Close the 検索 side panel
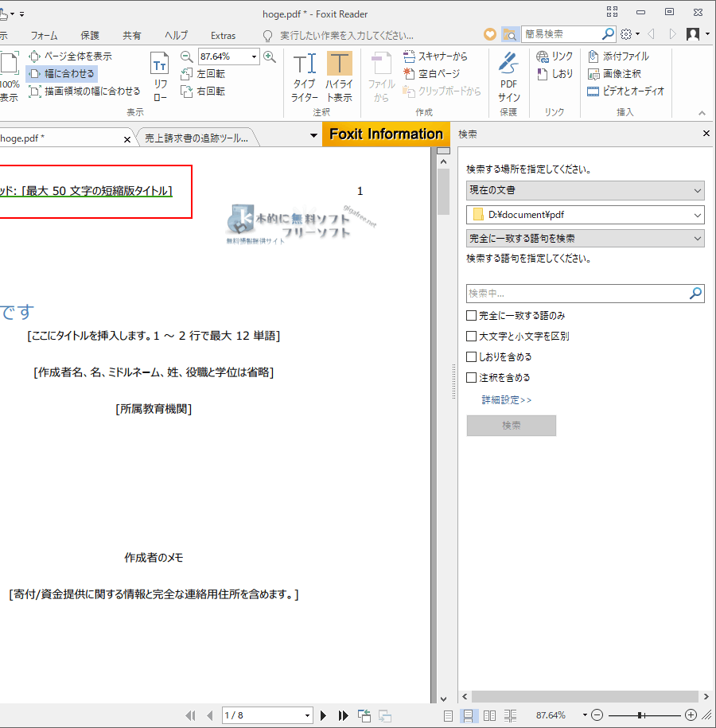Screen dimensions: 716x728 (706, 134)
